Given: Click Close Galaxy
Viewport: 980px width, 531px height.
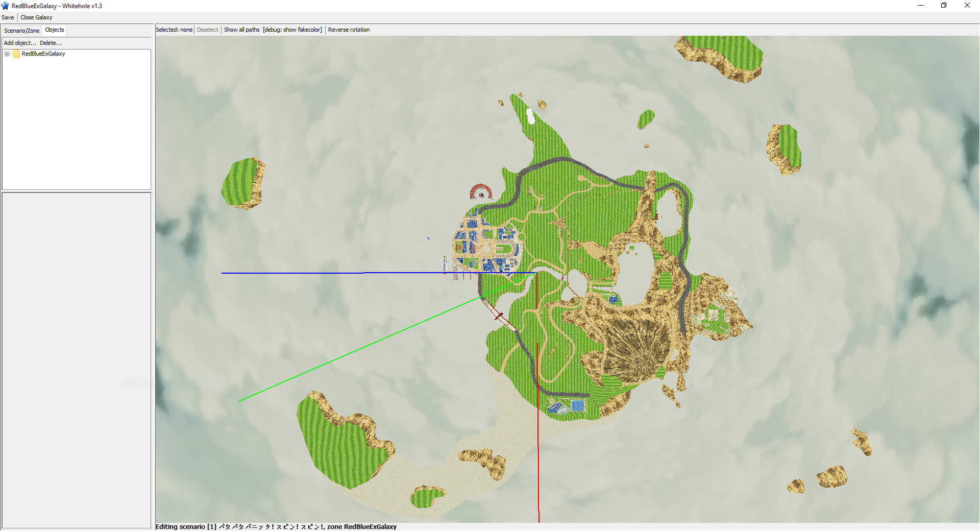Looking at the screenshot, I should (36, 17).
